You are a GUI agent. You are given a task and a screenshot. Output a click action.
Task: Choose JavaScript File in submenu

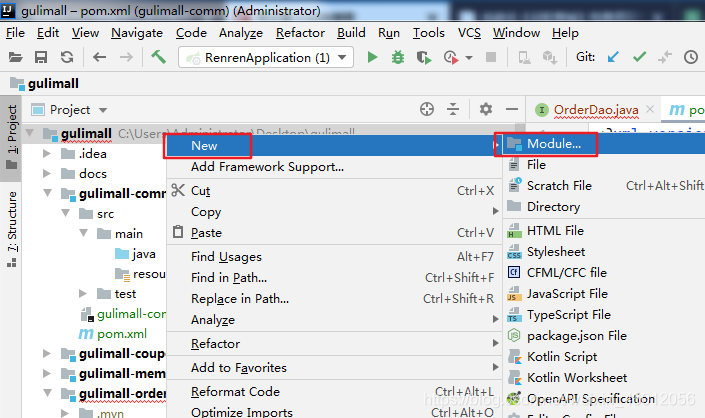click(x=604, y=293)
